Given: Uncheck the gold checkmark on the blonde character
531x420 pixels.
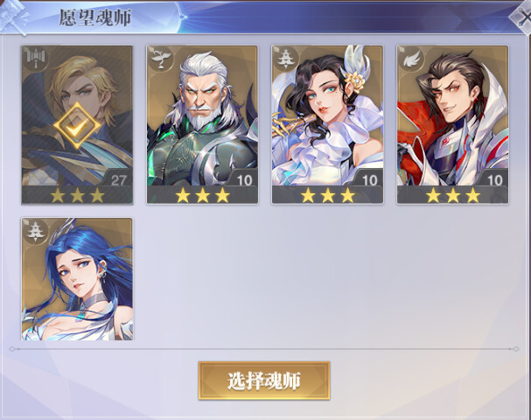Looking at the screenshot, I should [77, 126].
